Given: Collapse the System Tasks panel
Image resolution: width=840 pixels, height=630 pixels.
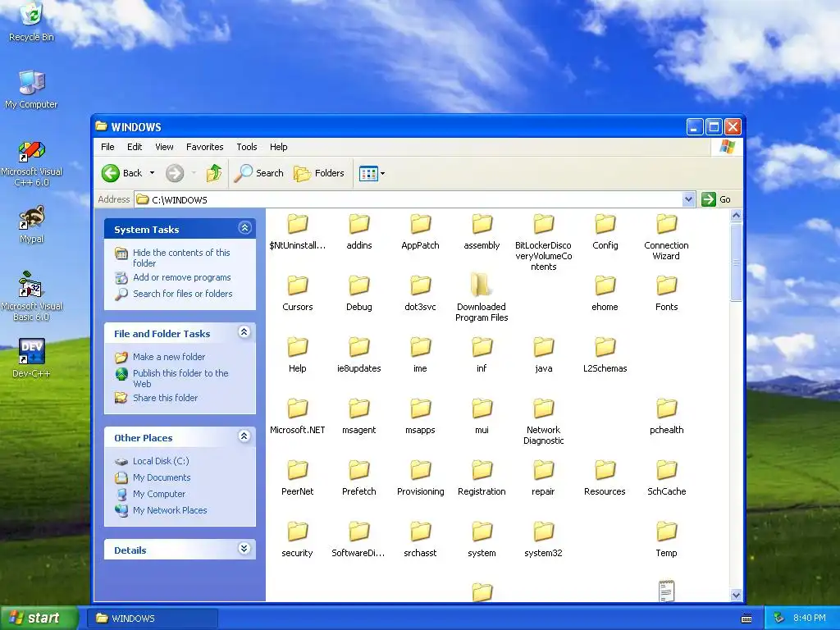Looking at the screenshot, I should 244,228.
